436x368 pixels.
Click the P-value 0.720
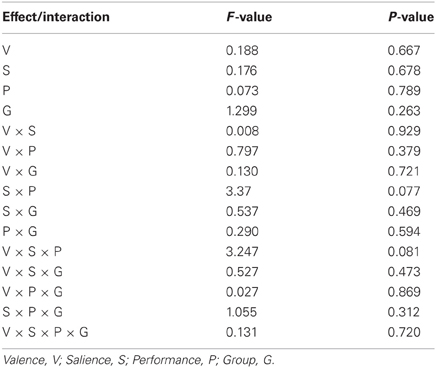404,332
